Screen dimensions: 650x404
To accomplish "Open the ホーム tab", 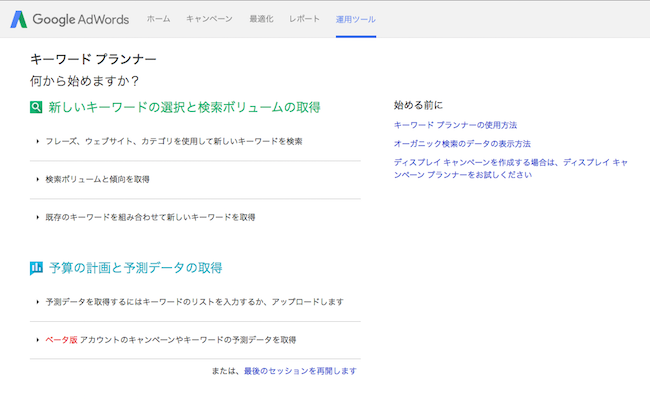I will coord(158,19).
